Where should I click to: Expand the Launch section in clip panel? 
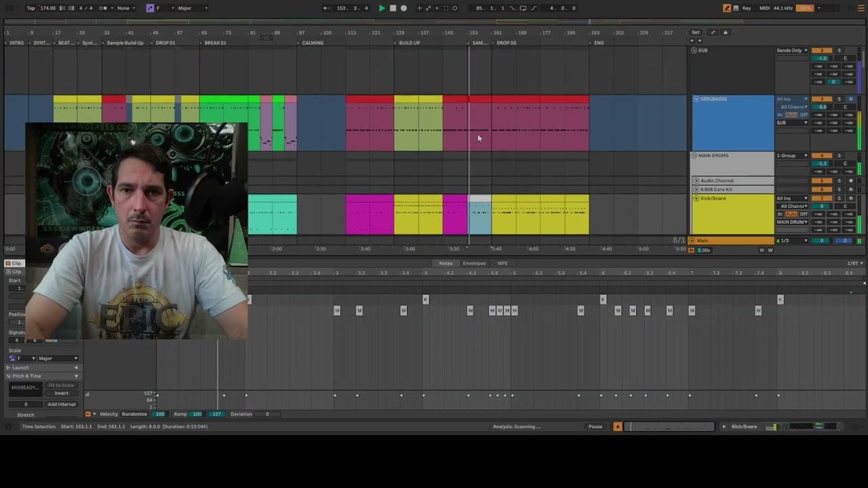43,367
